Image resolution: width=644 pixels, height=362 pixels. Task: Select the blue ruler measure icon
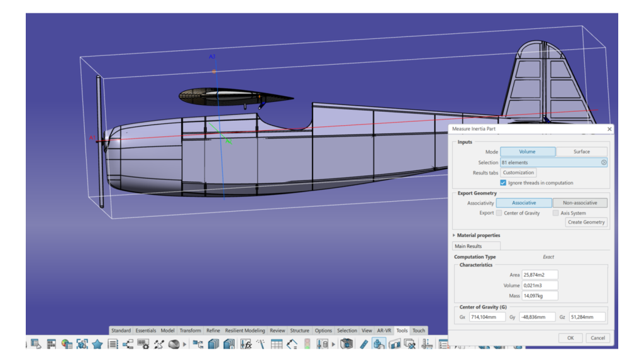point(364,344)
